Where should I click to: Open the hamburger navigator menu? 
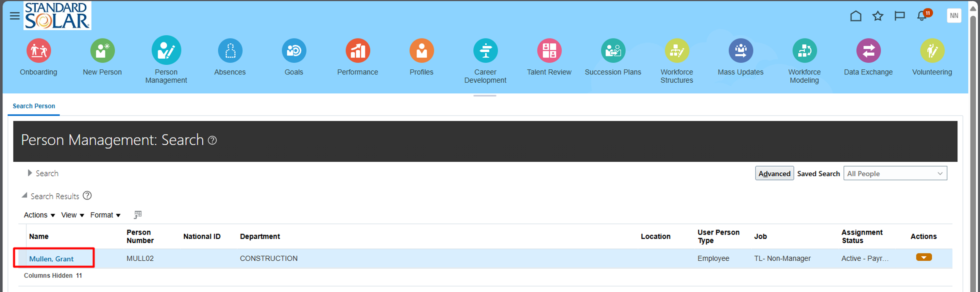pyautogui.click(x=14, y=16)
